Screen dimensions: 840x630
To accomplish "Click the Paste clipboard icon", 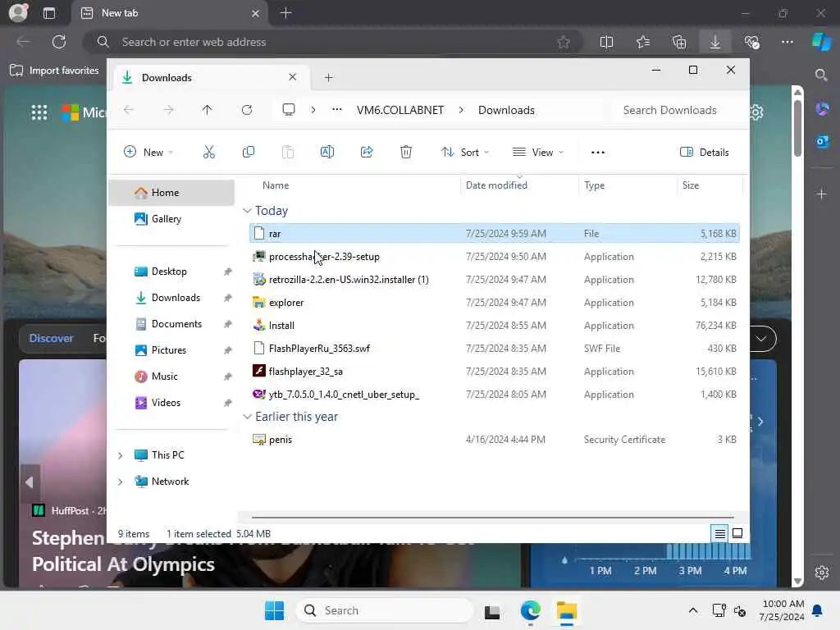I will pos(288,152).
